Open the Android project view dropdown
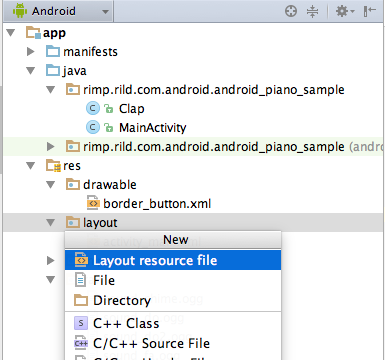The height and width of the screenshot is (360, 385). point(59,11)
